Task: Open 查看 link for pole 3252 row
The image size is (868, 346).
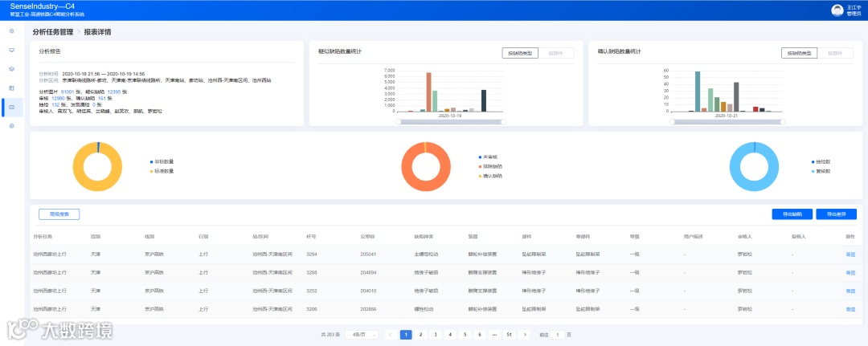Action: (850, 291)
